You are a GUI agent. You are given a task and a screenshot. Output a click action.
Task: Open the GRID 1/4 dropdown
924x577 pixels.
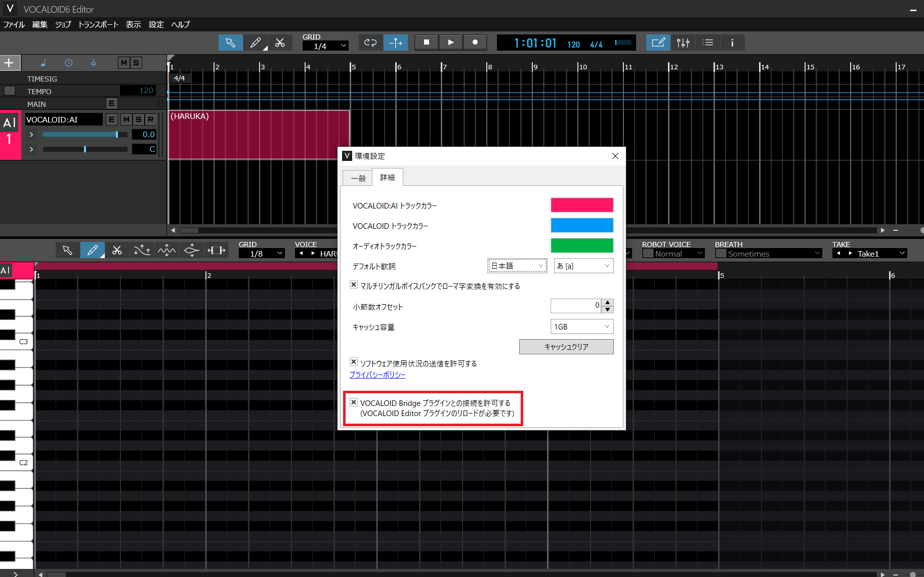pos(325,46)
